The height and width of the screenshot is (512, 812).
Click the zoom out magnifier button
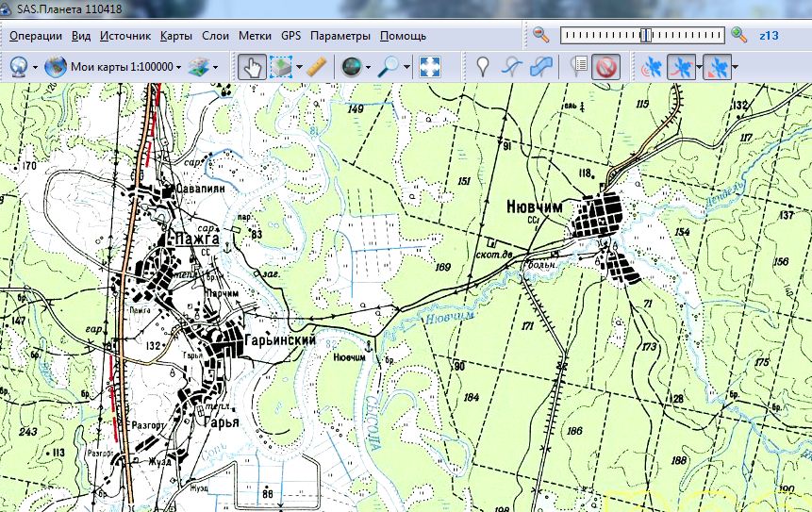(540, 35)
